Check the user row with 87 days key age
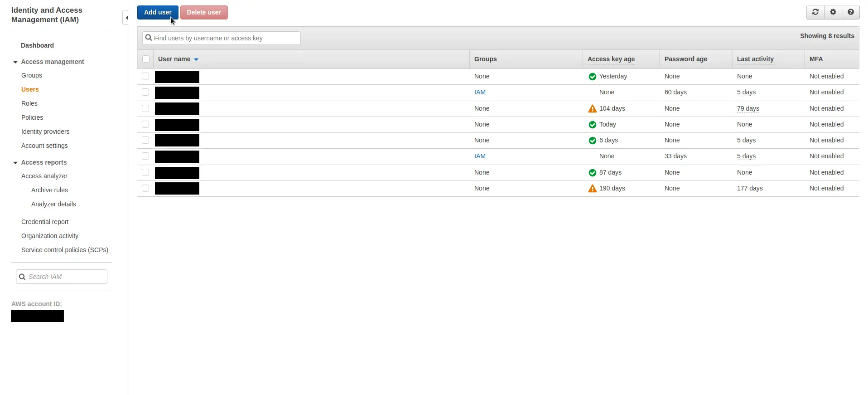This screenshot has width=868, height=395. point(145,172)
